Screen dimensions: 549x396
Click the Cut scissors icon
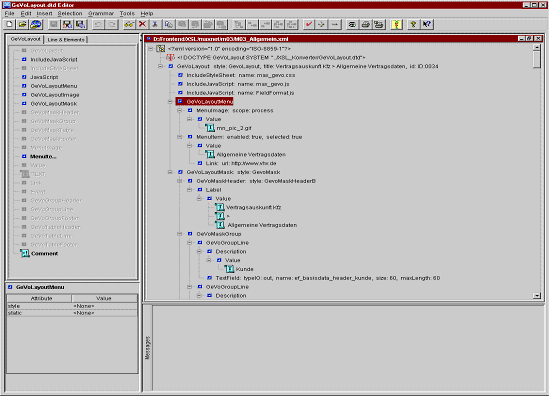tap(155, 24)
